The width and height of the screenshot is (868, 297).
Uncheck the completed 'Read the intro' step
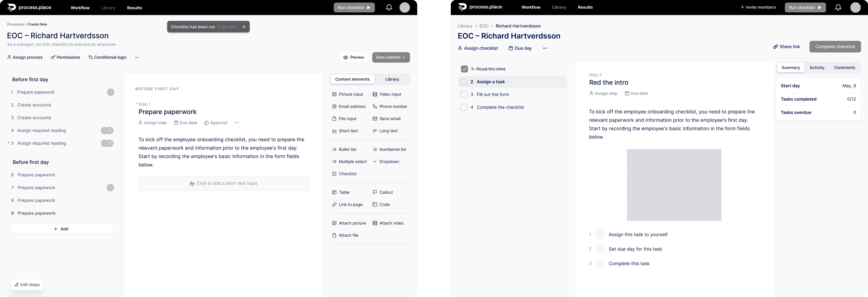click(x=464, y=69)
